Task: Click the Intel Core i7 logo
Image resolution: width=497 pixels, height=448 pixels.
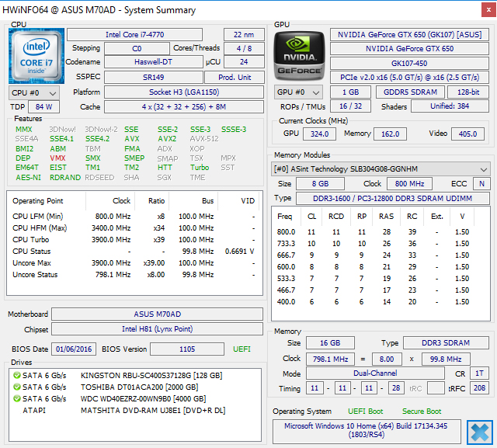Action: (x=36, y=56)
